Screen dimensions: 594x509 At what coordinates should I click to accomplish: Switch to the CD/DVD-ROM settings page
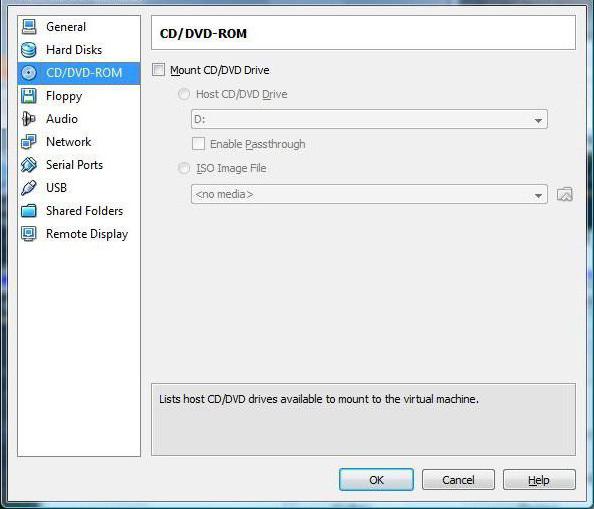point(79,73)
